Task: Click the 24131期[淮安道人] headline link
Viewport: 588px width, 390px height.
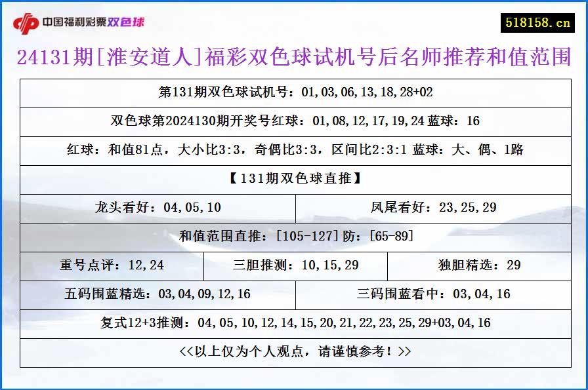Action: [293, 57]
